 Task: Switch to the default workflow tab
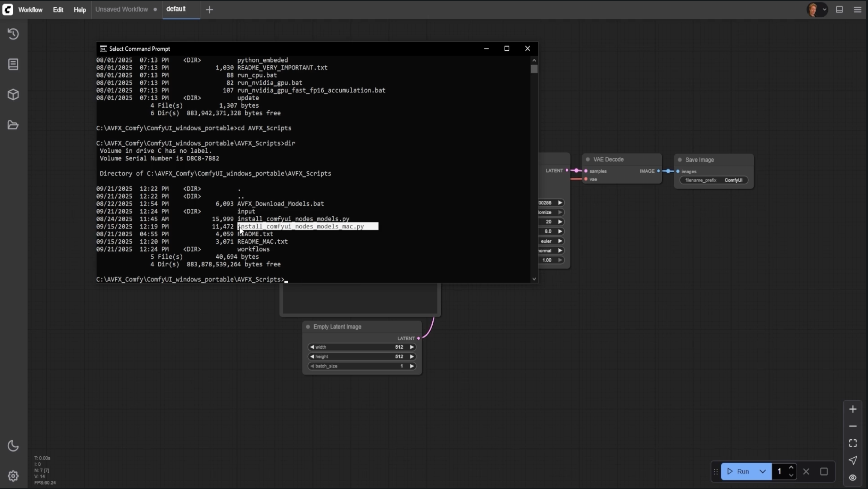[x=176, y=9]
